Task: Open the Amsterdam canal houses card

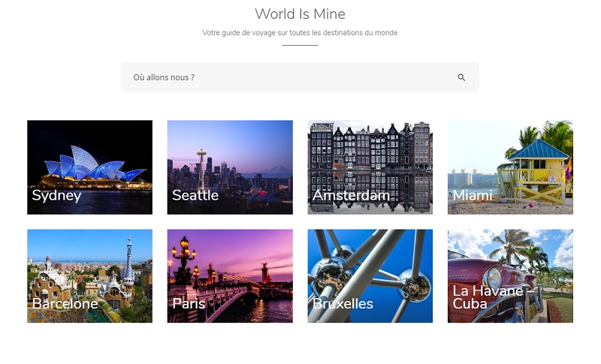Action: click(x=370, y=159)
